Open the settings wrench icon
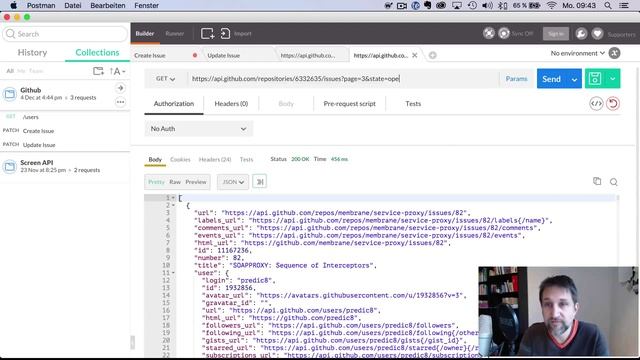Image resolution: width=640 pixels, height=360 pixels. point(581,33)
